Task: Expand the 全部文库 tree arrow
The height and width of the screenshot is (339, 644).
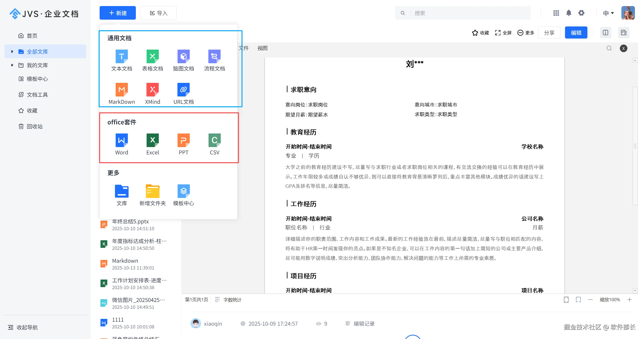Action: pyautogui.click(x=12, y=52)
